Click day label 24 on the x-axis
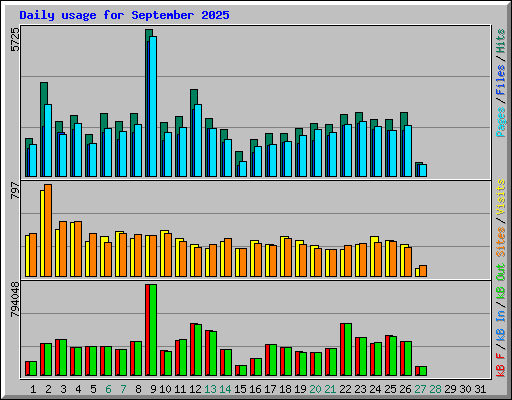 pyautogui.click(x=375, y=389)
